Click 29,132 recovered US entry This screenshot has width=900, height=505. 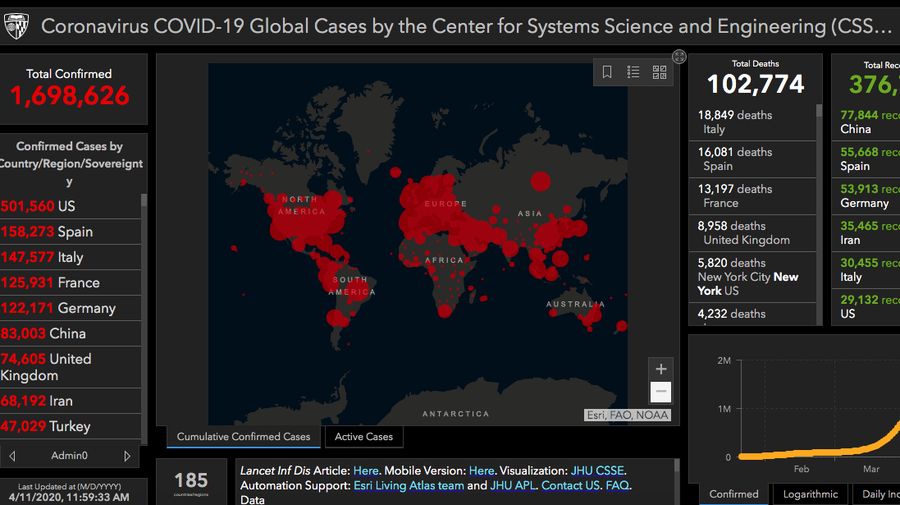(866, 306)
